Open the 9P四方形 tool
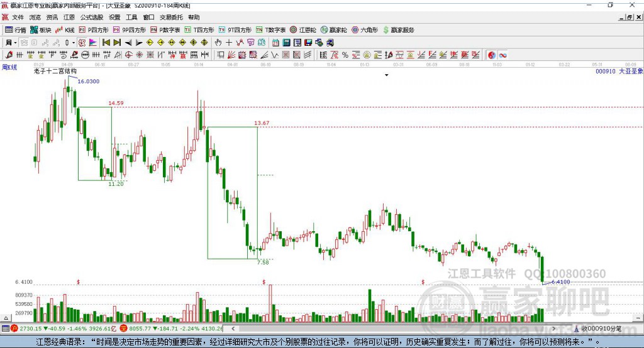This screenshot has width=644, height=348. click(x=130, y=30)
